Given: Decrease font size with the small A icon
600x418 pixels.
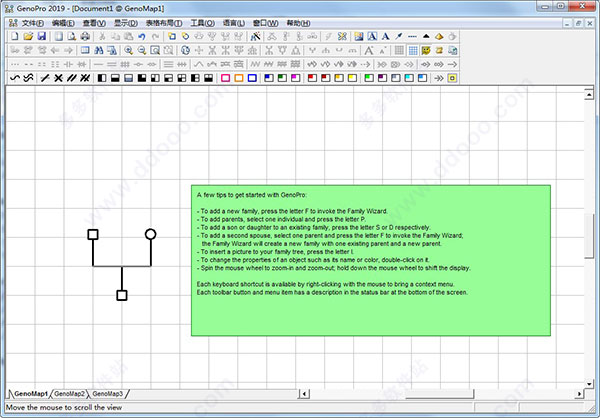Looking at the screenshot, I should click(382, 50).
